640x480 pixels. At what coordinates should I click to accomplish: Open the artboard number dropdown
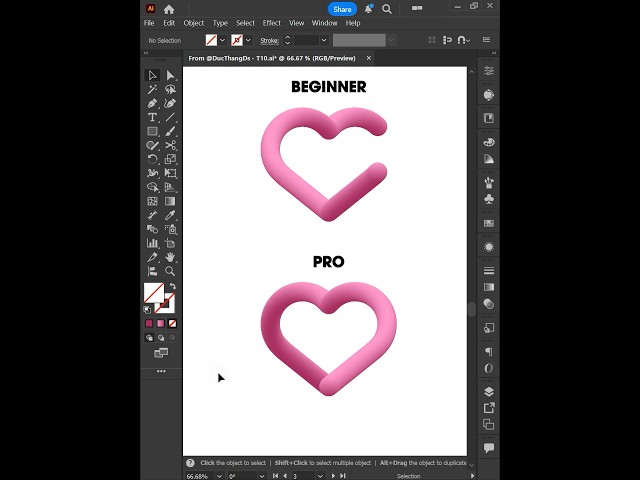[x=320, y=476]
